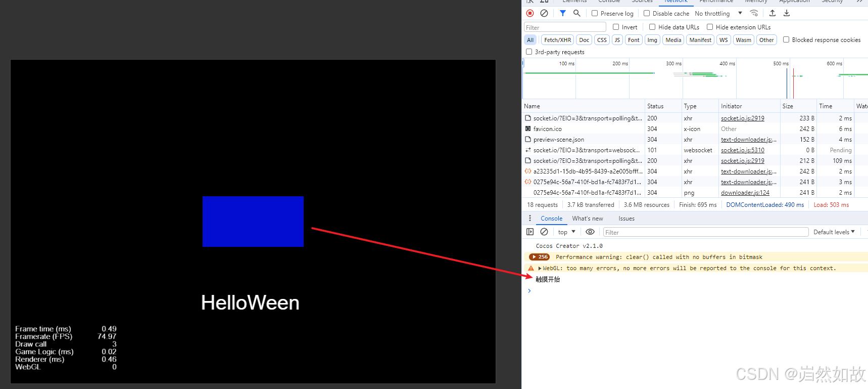Open Default levels dropdown
Image resolution: width=868 pixels, height=389 pixels.
(834, 232)
